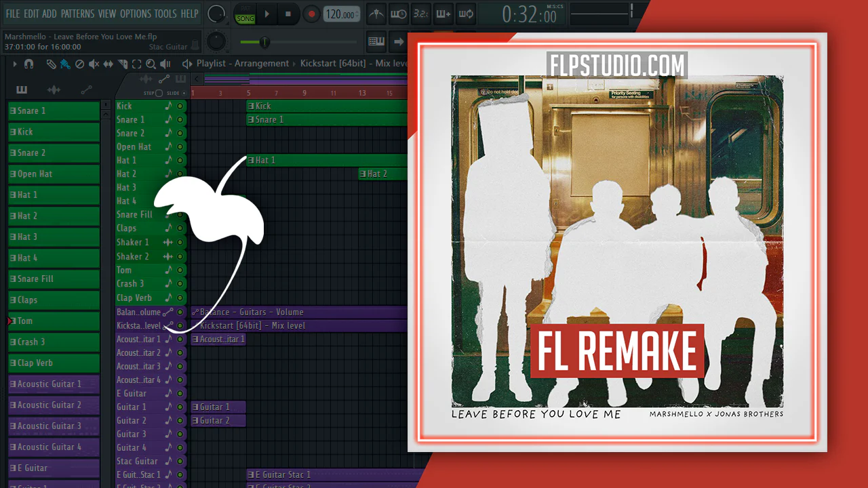Toggle the recording countdown 3.2.1 icon

(420, 14)
